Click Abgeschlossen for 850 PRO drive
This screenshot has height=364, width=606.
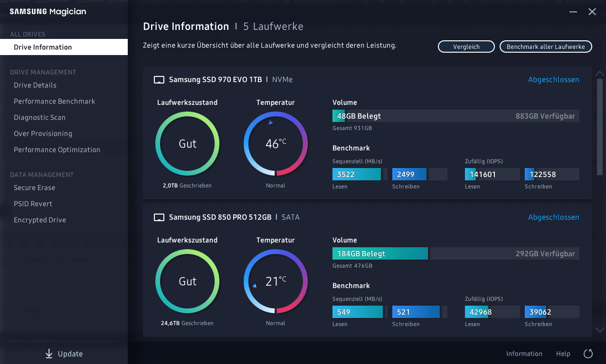tap(554, 217)
